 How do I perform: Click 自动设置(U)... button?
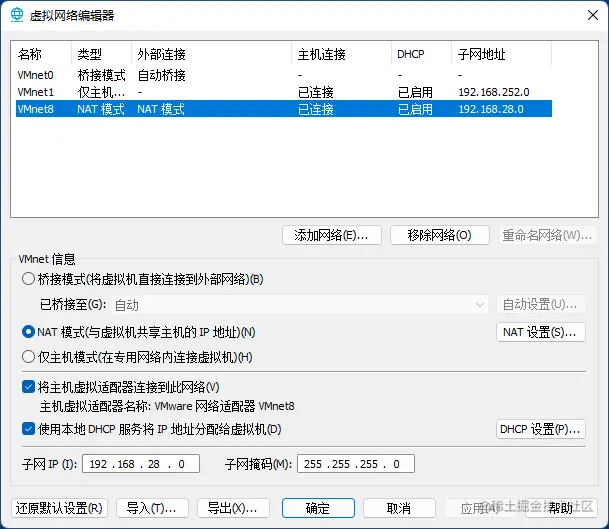pyautogui.click(x=541, y=305)
